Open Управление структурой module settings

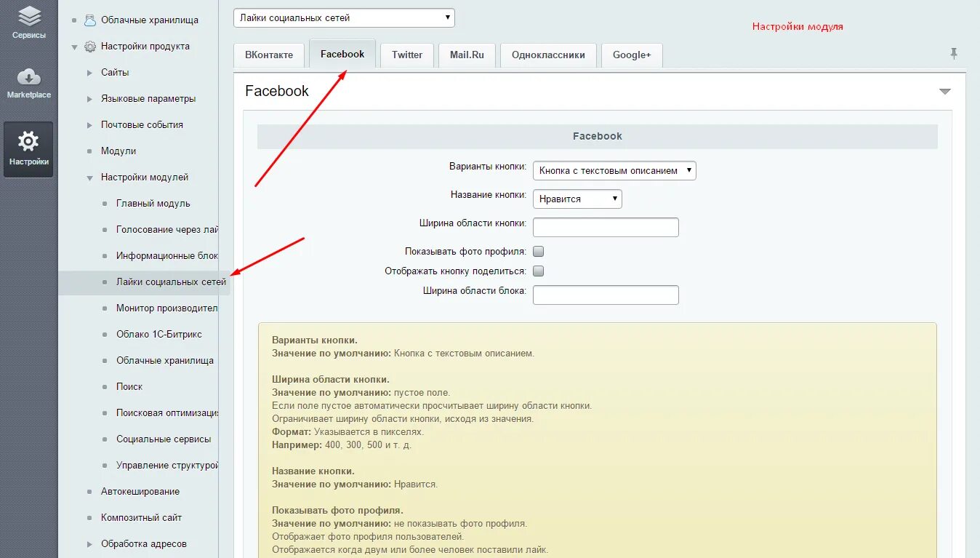tap(167, 465)
